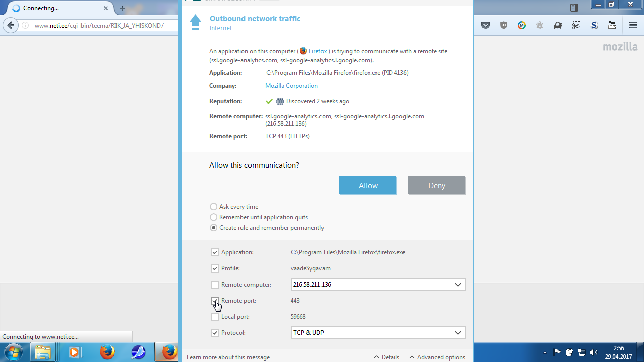This screenshot has height=362, width=644.
Task: Open the scissors screenshot tool
Action: click(x=576, y=25)
